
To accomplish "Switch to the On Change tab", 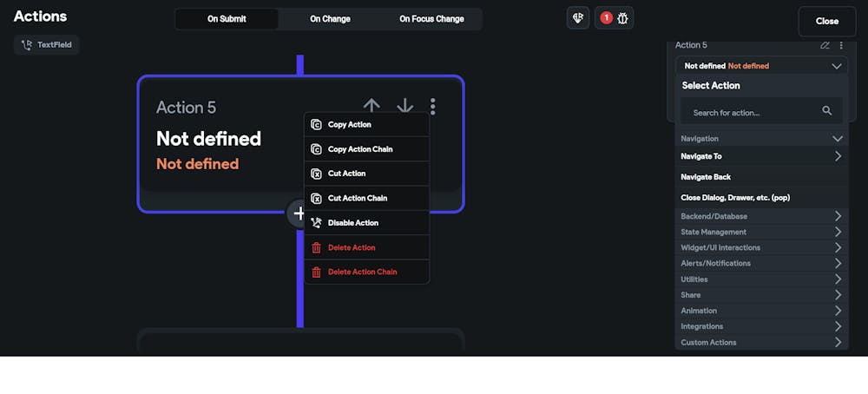I will (x=330, y=19).
